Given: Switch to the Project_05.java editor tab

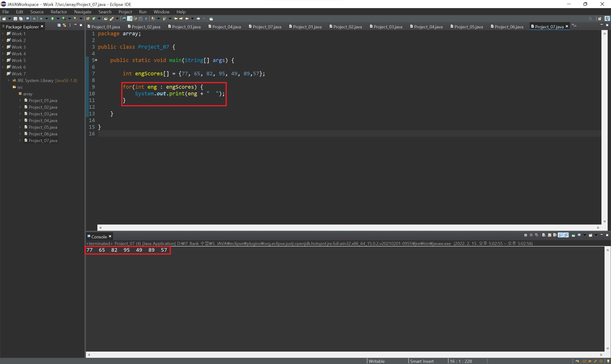Looking at the screenshot, I should coord(468,27).
